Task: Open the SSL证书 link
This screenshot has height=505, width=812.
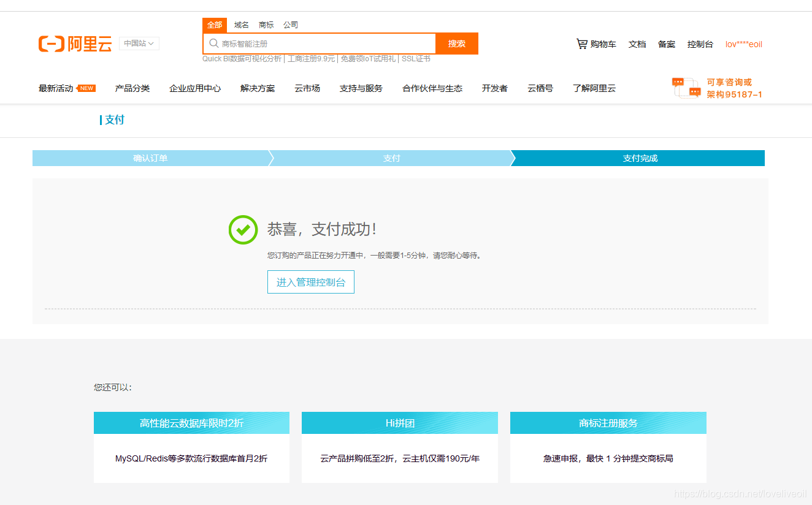Action: pos(416,59)
